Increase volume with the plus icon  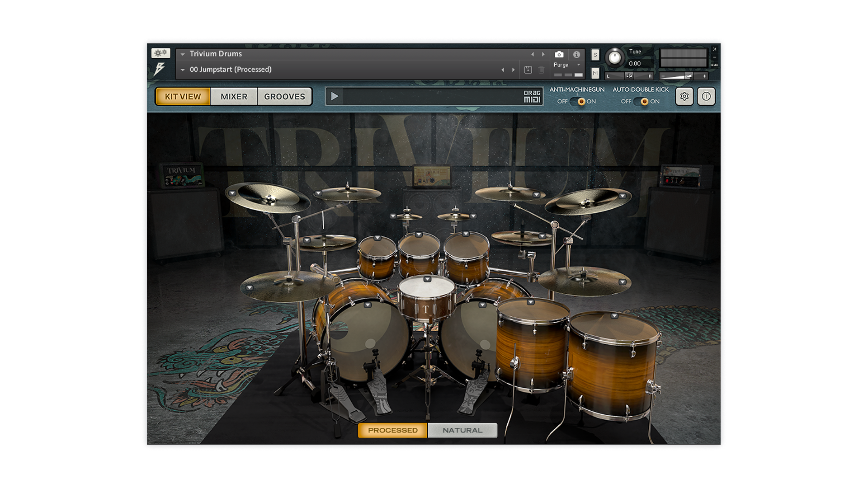[704, 76]
